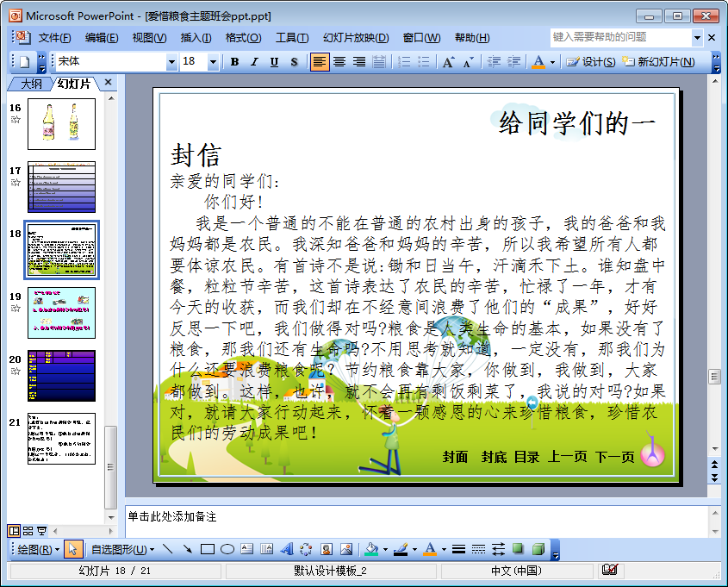
Task: Toggle text shadow
Action: [x=294, y=62]
